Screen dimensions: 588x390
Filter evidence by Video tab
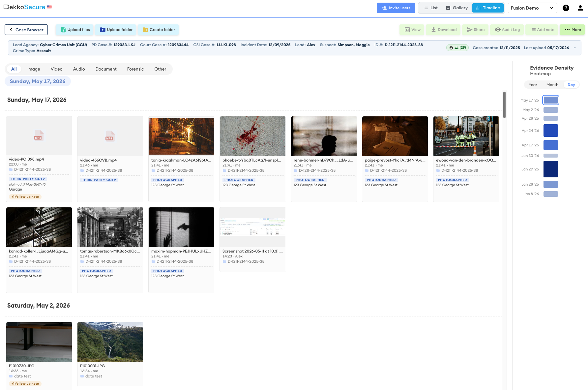point(56,69)
